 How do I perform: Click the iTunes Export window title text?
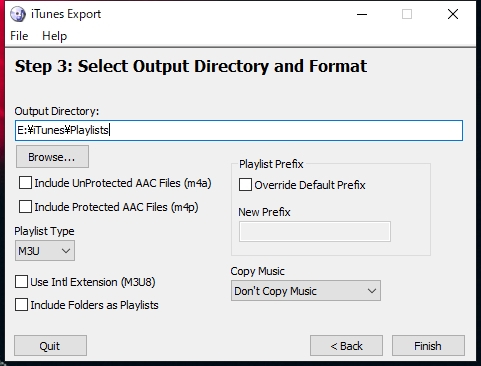[66, 14]
